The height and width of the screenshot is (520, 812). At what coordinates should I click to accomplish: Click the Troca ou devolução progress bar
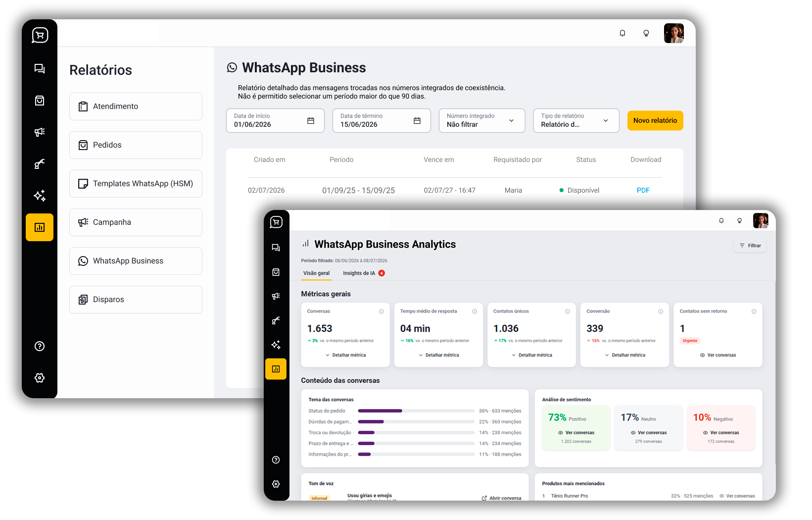click(x=416, y=433)
